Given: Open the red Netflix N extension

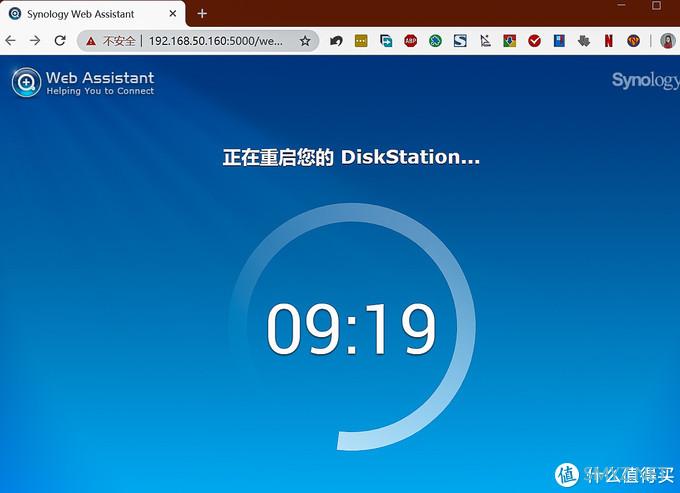Looking at the screenshot, I should point(609,41).
